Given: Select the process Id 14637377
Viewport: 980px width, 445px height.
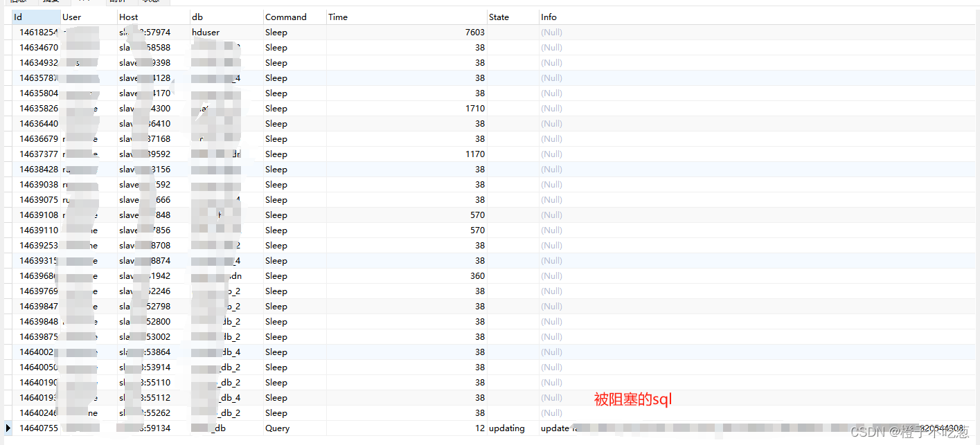Looking at the screenshot, I should click(x=38, y=154).
